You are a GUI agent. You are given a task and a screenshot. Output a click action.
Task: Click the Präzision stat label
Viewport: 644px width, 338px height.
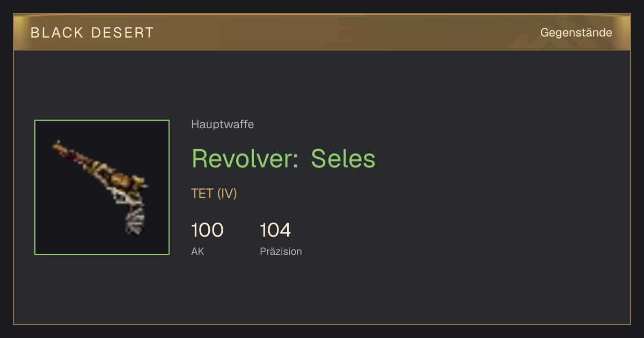point(281,251)
